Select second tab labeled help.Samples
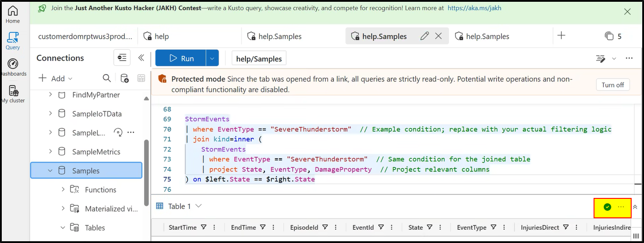The height and width of the screenshot is (243, 644). tap(293, 36)
